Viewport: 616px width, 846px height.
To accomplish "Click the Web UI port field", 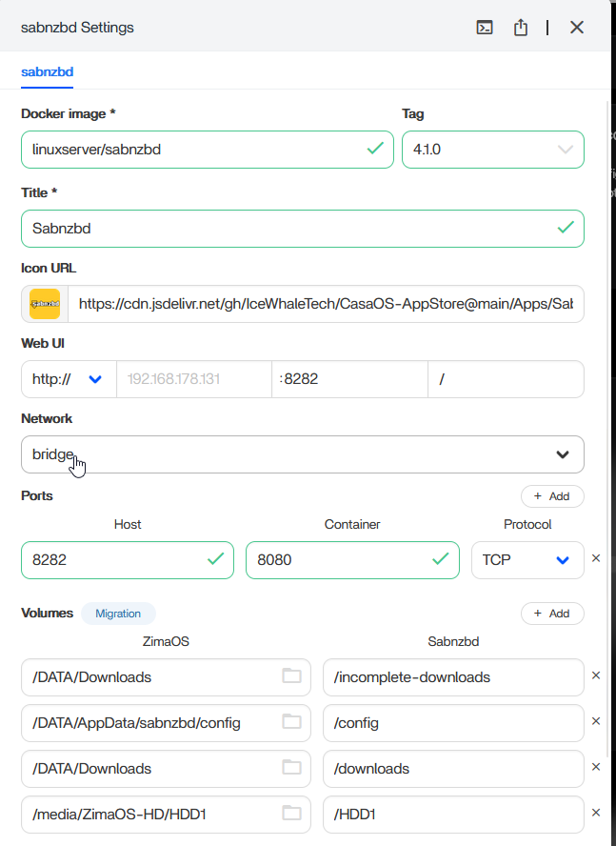I will point(348,379).
